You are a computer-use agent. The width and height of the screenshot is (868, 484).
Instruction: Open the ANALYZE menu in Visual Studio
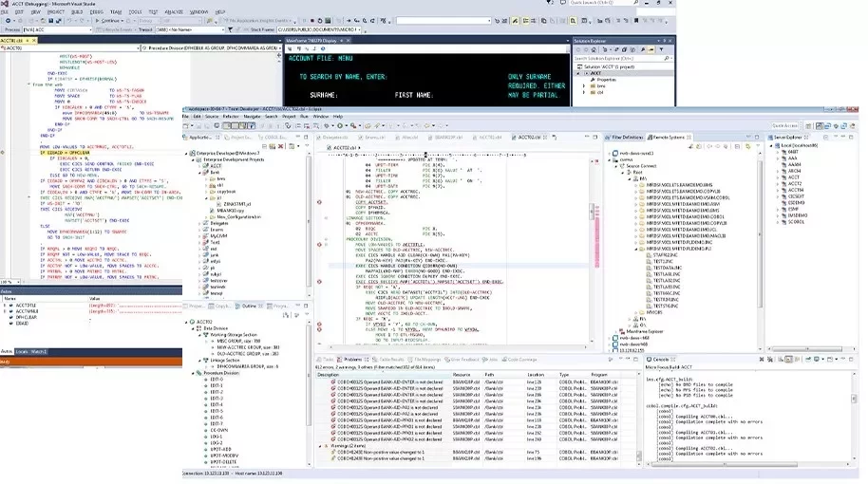point(174,11)
